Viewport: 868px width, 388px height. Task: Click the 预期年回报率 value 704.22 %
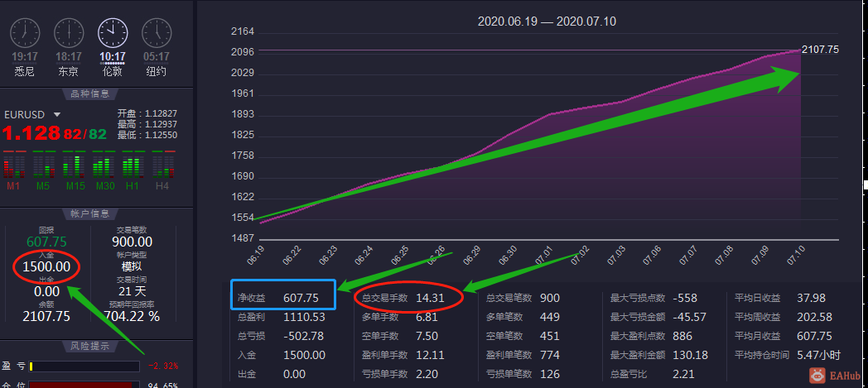(x=132, y=316)
